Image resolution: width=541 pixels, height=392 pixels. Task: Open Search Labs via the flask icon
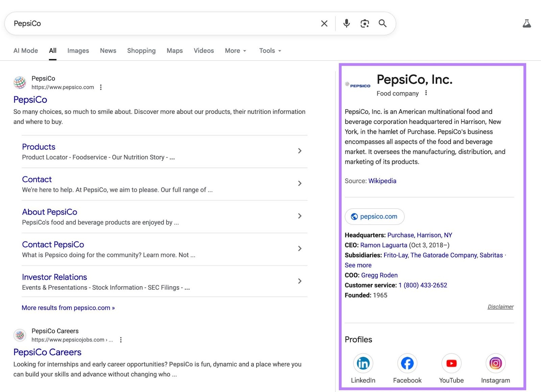pos(526,23)
